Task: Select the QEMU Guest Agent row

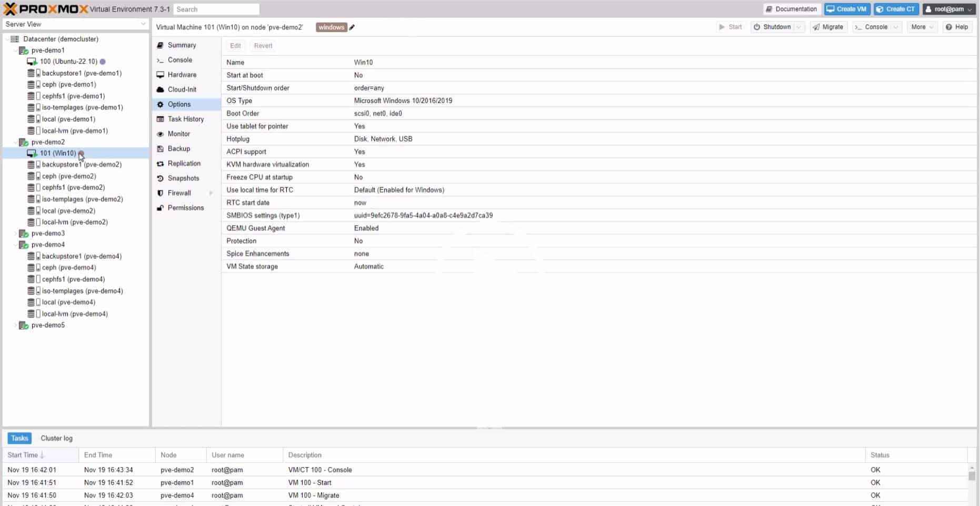Action: 599,228
